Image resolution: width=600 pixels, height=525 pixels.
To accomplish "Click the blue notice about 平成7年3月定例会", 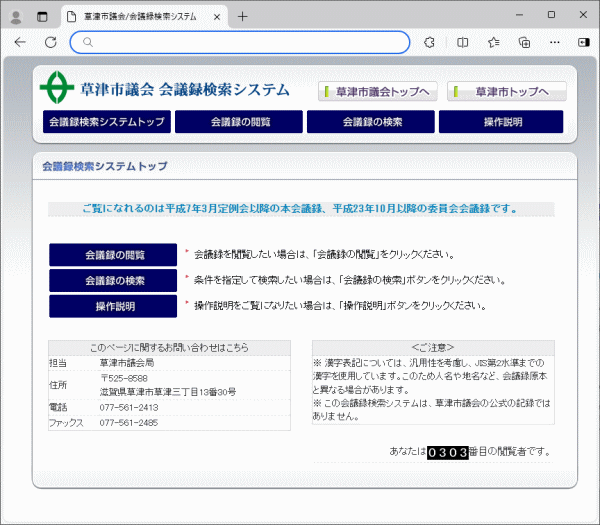I will [301, 209].
